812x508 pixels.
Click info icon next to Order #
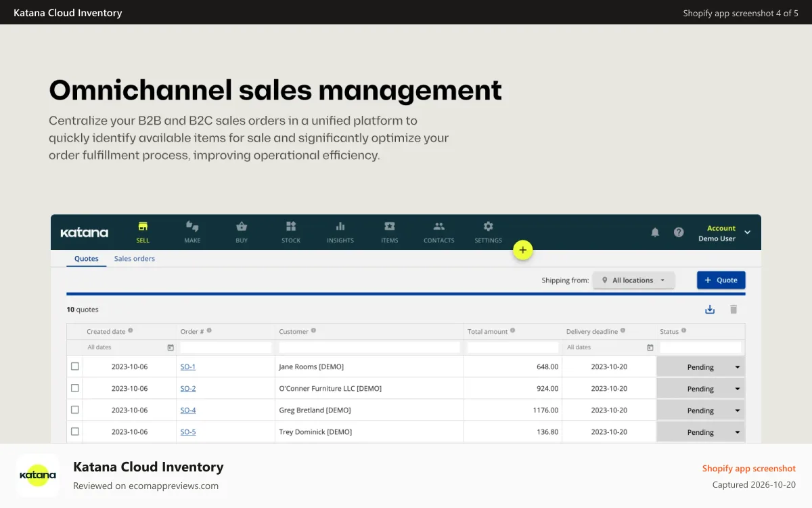point(209,331)
